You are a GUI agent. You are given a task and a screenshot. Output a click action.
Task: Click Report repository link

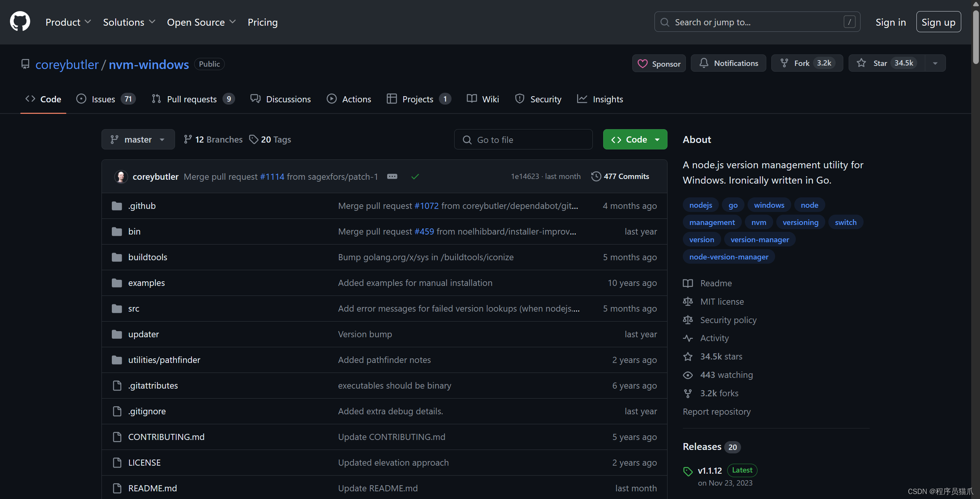coord(717,412)
